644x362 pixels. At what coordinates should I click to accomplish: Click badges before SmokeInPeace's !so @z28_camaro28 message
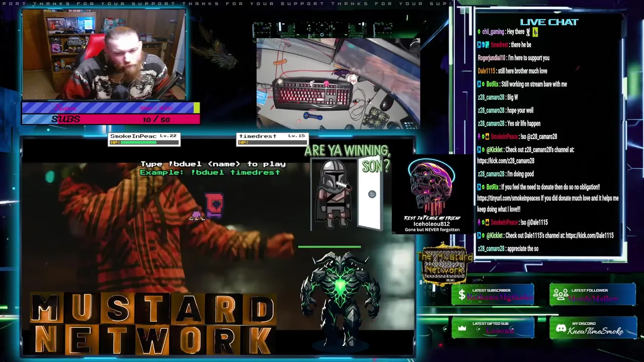(x=483, y=136)
